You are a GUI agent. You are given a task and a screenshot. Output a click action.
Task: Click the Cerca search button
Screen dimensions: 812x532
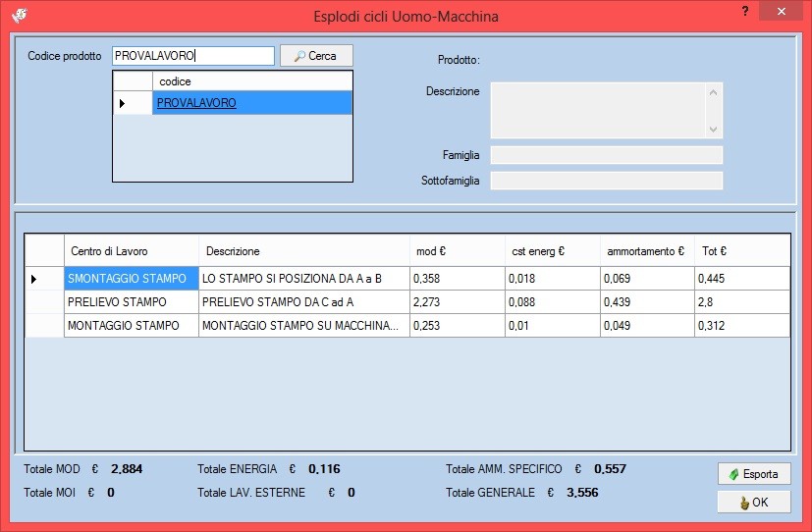315,56
